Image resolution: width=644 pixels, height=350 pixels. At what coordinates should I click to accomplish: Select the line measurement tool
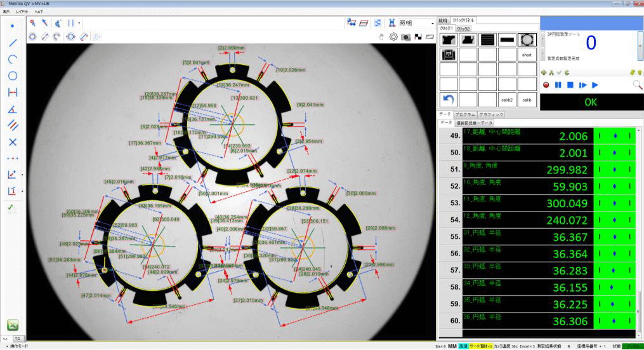[12, 43]
